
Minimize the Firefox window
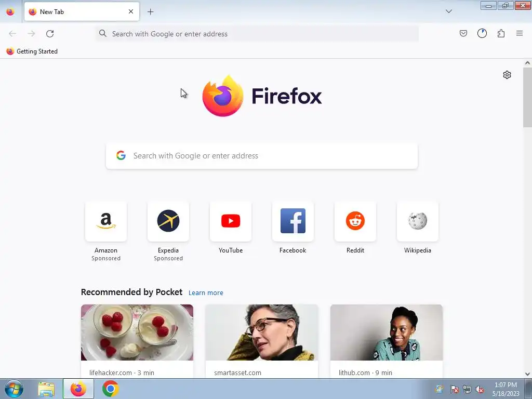click(488, 5)
